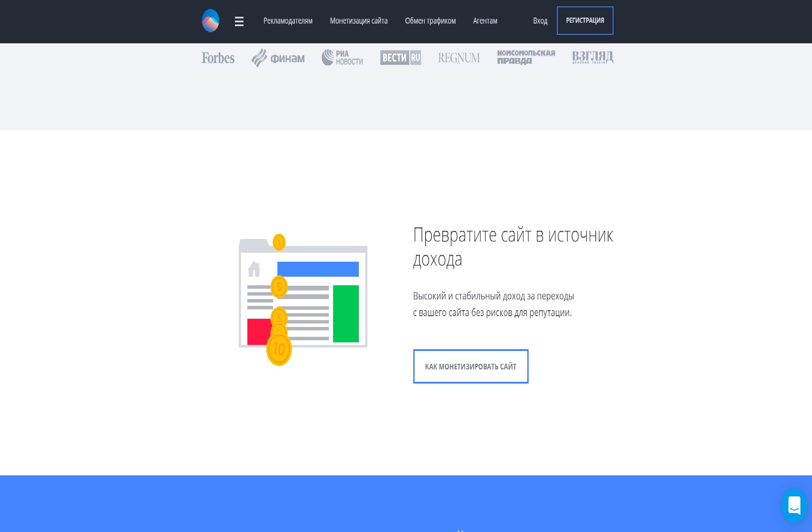This screenshot has width=812, height=532.
Task: Click the Forbes logo
Action: tap(218, 58)
